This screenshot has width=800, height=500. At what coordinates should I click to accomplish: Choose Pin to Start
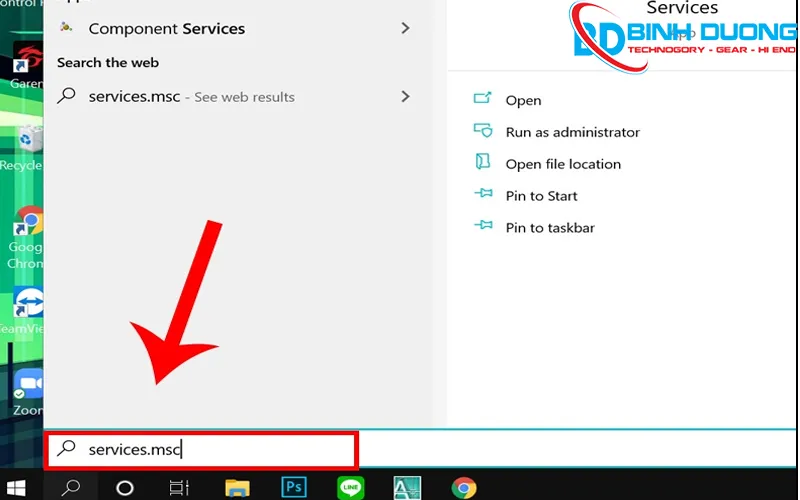point(541,196)
